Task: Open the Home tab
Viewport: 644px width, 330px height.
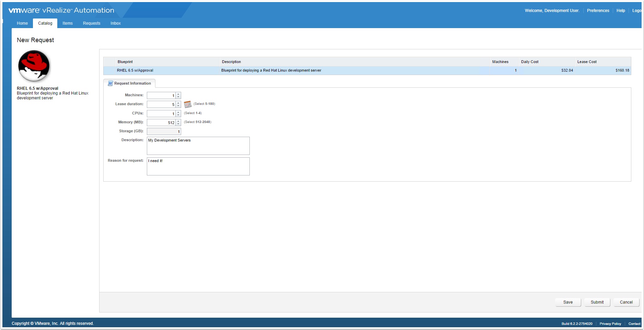Action: [x=22, y=23]
